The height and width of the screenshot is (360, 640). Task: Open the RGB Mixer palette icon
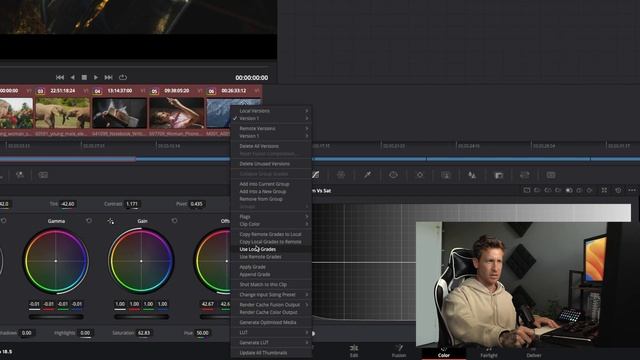point(20,175)
